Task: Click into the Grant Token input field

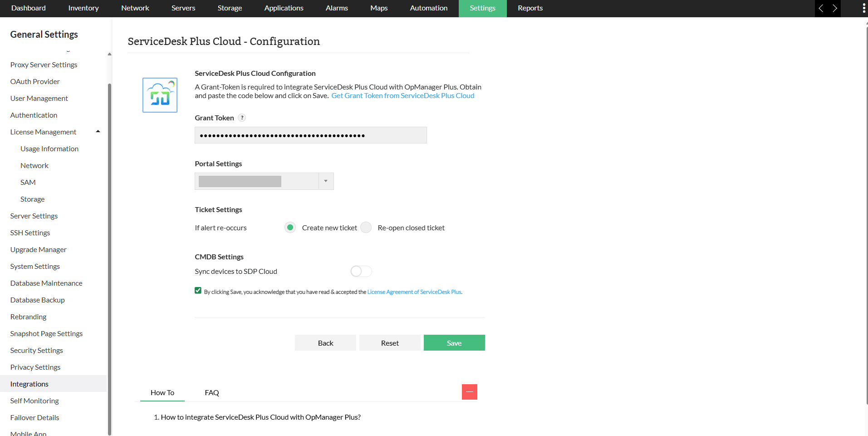Action: pyautogui.click(x=311, y=135)
